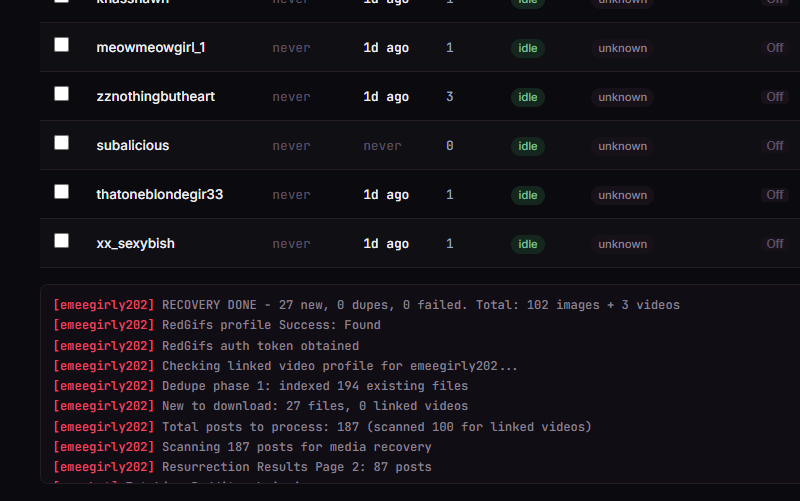Image resolution: width=800 pixels, height=501 pixels.
Task: Click 'RedGifs profile Success: Found' log line
Action: 217,325
